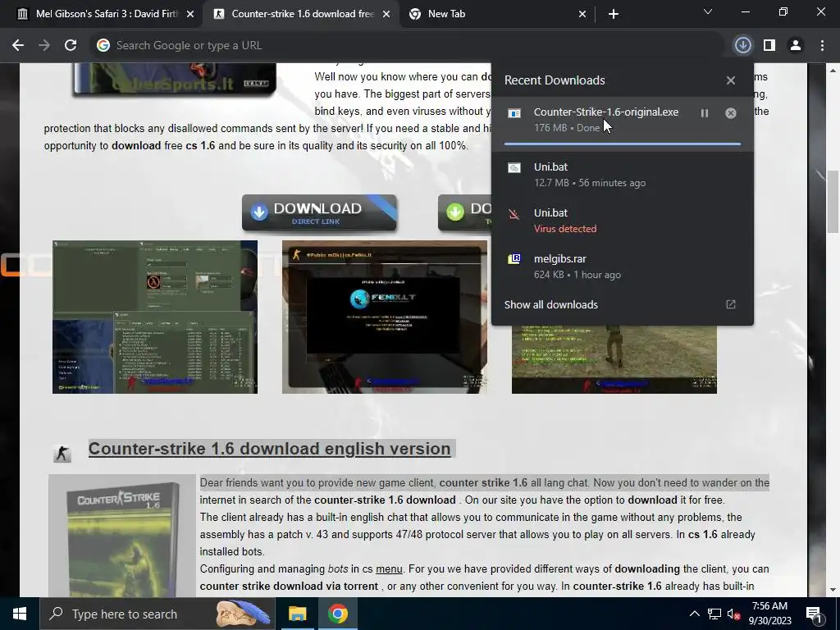The image size is (840, 630).
Task: Toggle the browser side panel icon
Action: (769, 46)
